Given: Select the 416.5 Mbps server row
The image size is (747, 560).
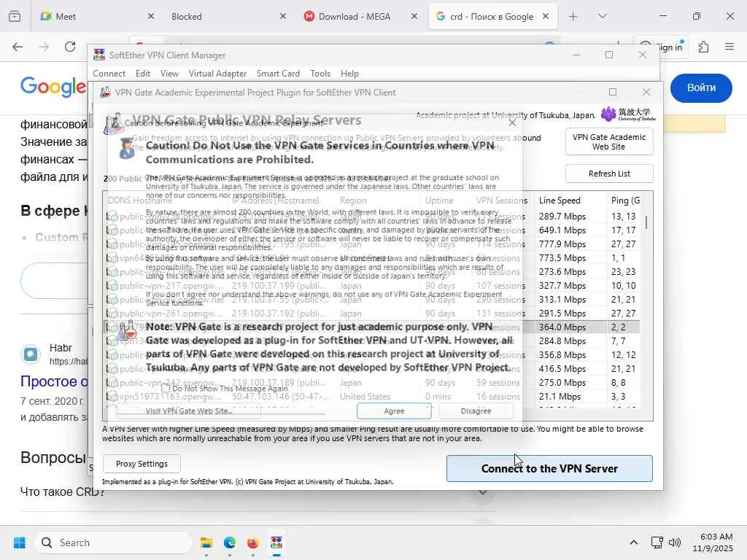Looking at the screenshot, I should [x=371, y=368].
